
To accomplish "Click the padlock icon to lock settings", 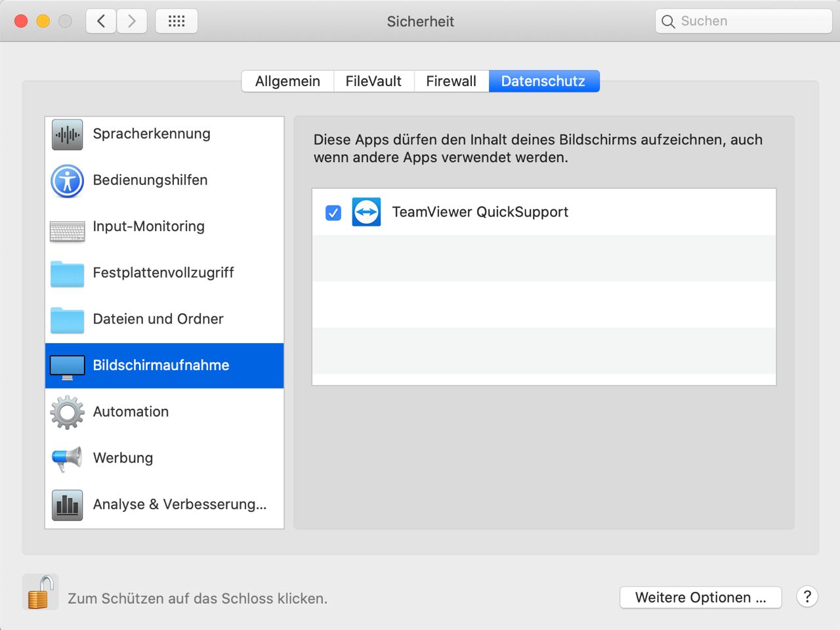I will pyautogui.click(x=39, y=593).
